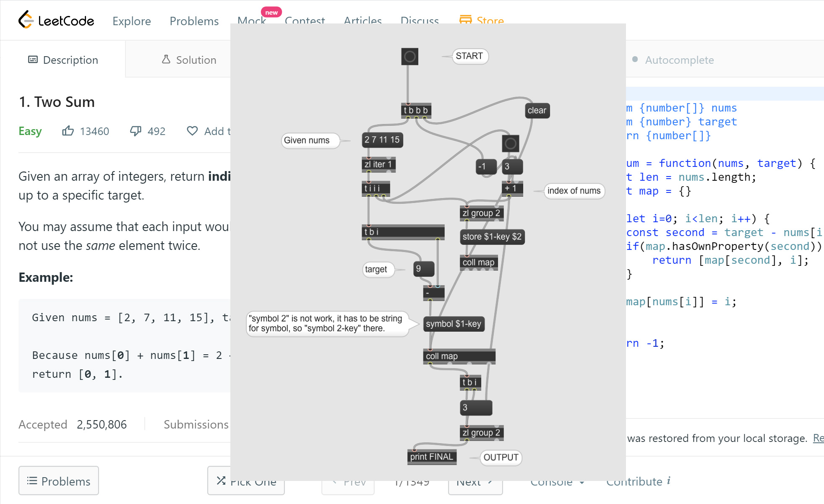Click the target number box showing 9
Viewport: 824px width, 504px height.
[424, 269]
